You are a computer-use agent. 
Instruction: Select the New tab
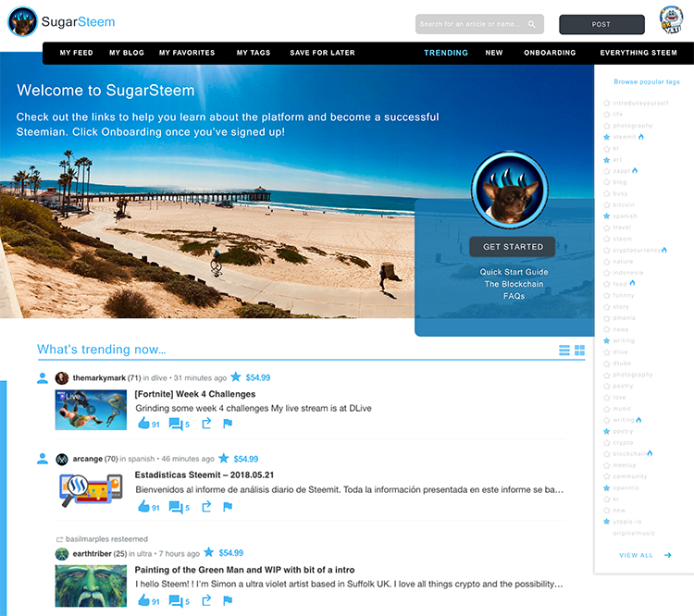point(494,53)
